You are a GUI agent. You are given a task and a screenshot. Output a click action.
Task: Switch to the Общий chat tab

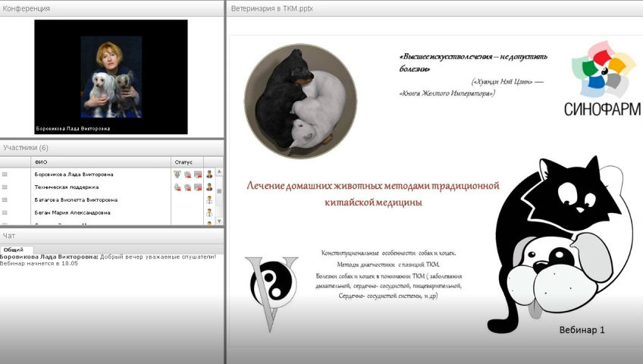(x=13, y=249)
